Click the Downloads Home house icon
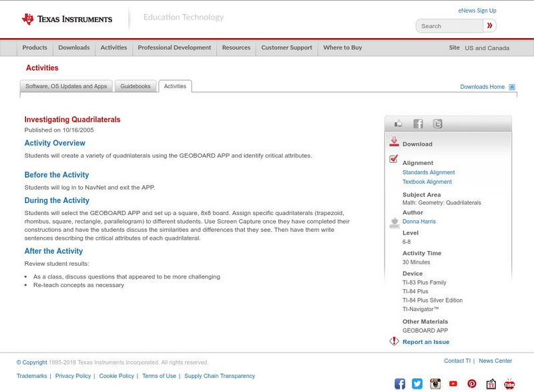Viewport: 534px width, 392px height. [x=512, y=87]
